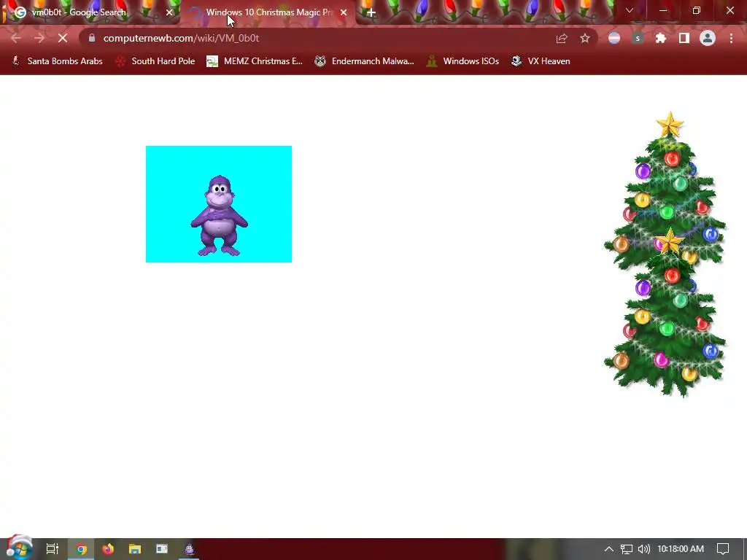747x560 pixels.
Task: Toggle the side panel
Action: click(x=684, y=38)
